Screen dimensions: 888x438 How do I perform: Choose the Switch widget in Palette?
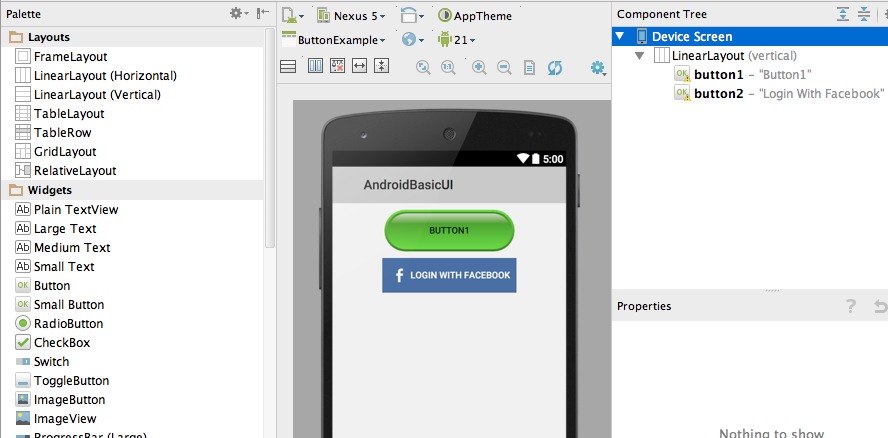[51, 362]
